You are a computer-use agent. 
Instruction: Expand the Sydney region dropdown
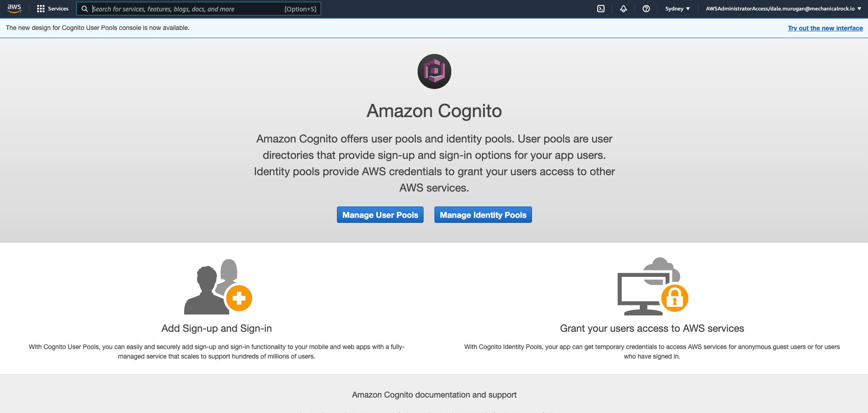[678, 9]
